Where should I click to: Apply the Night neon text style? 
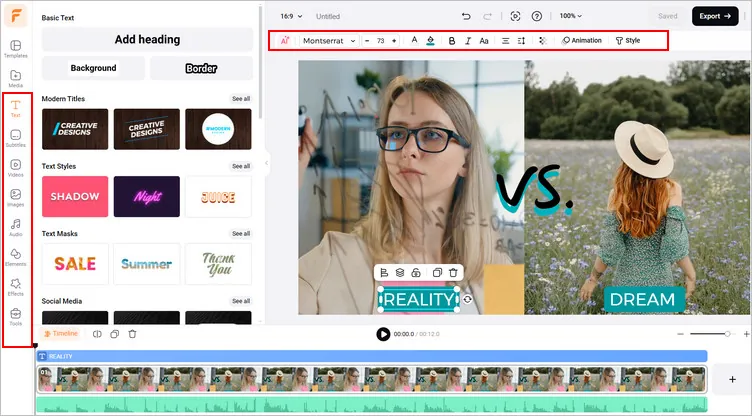(x=147, y=196)
